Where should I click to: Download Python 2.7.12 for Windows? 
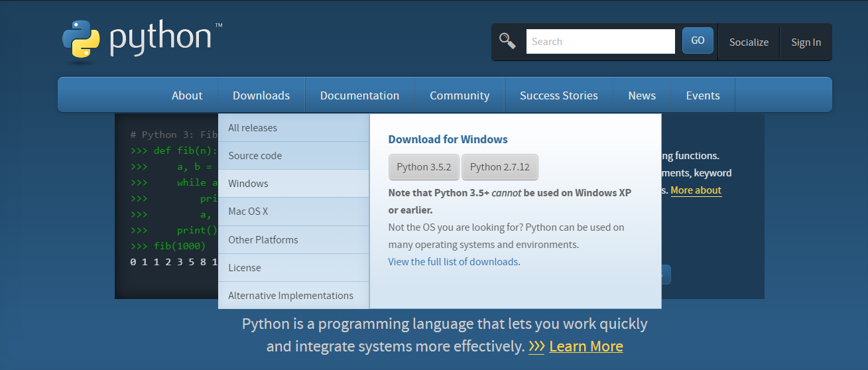tap(500, 167)
